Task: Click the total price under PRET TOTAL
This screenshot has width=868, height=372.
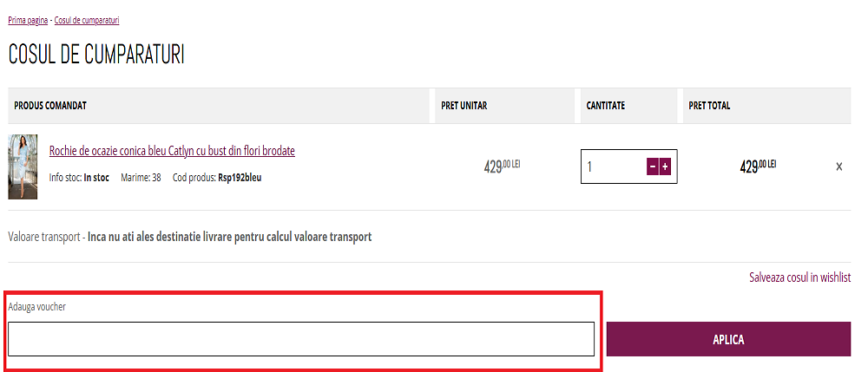Action: coord(757,166)
